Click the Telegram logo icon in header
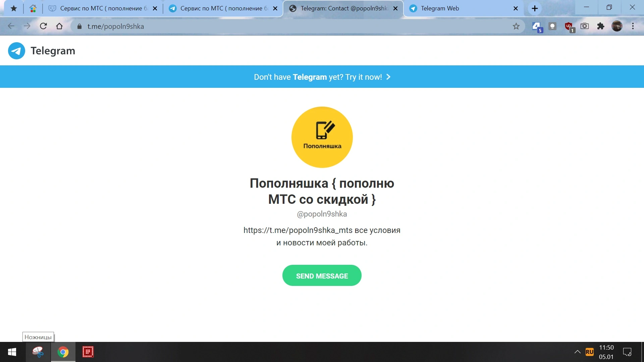The height and width of the screenshot is (362, 644). 16,51
